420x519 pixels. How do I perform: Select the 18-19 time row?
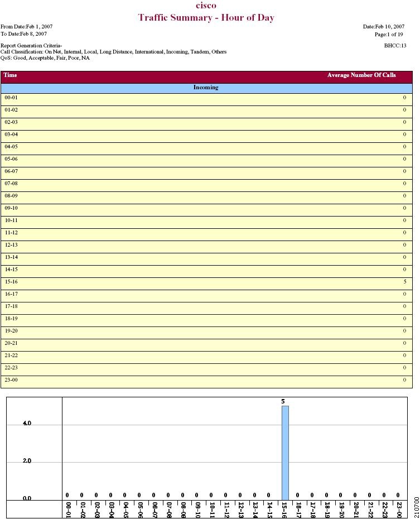206,320
